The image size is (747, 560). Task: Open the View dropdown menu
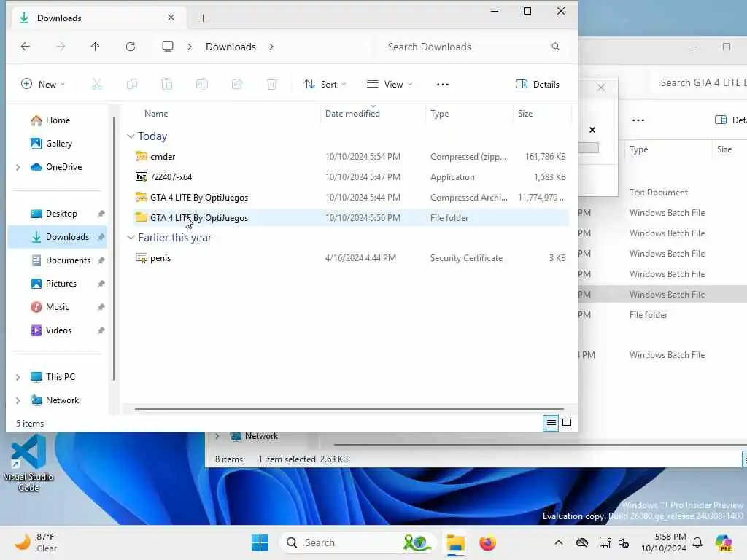pyautogui.click(x=390, y=85)
